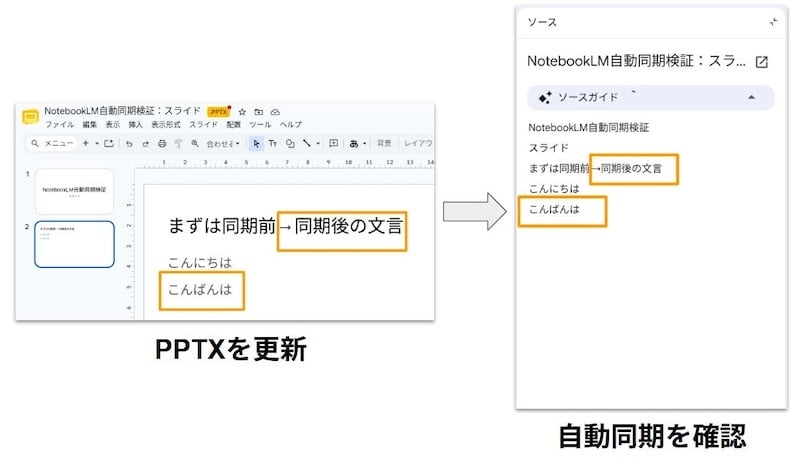Add a comment with the comment icon

(x=333, y=144)
